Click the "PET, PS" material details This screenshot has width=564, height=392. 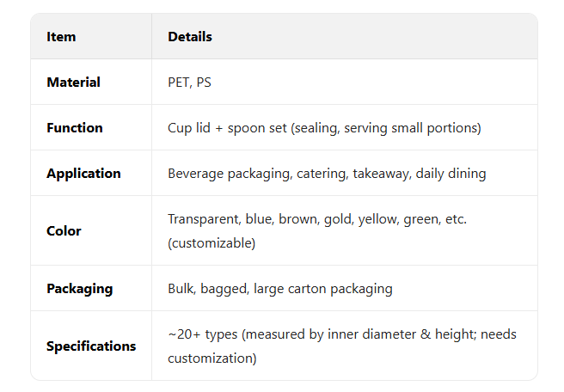tap(189, 83)
